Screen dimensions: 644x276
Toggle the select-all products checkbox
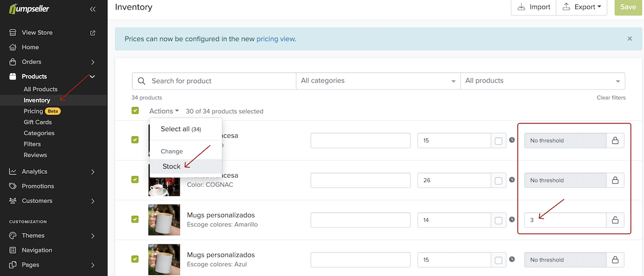135,111
